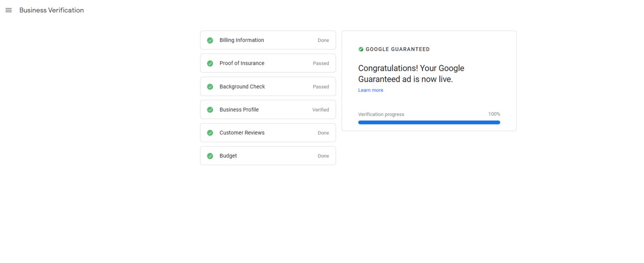Screen dimensions: 644x263
Task: Select the checkmark icon next to Proof of Insurance
Action: (210, 63)
